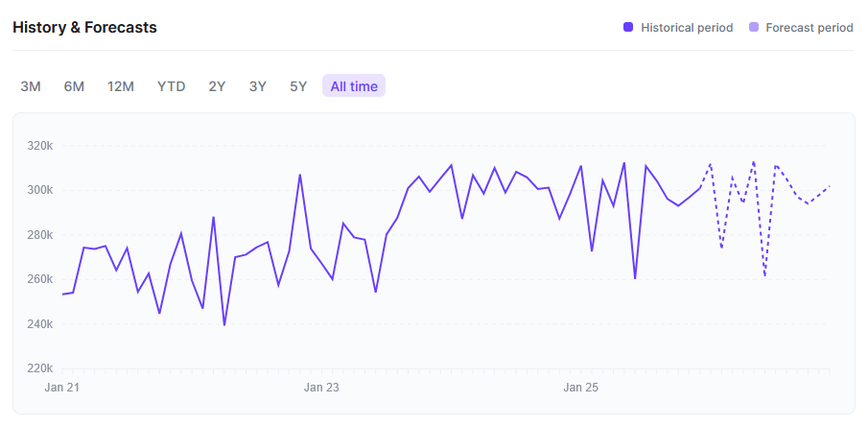Click the end of the dashed forecast line
This screenshot has height=426, width=868.
tap(829, 186)
